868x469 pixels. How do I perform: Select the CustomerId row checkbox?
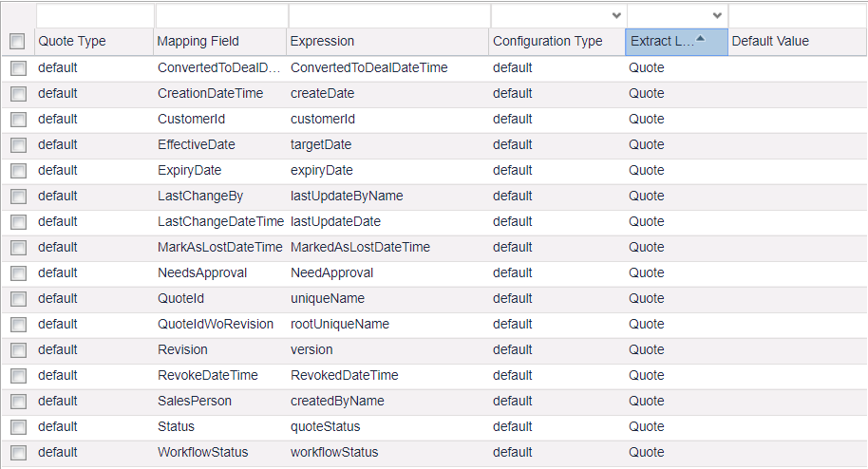click(17, 120)
